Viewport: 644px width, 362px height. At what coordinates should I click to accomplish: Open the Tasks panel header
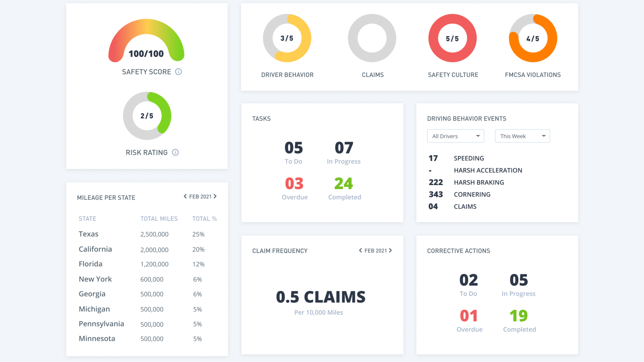(261, 118)
